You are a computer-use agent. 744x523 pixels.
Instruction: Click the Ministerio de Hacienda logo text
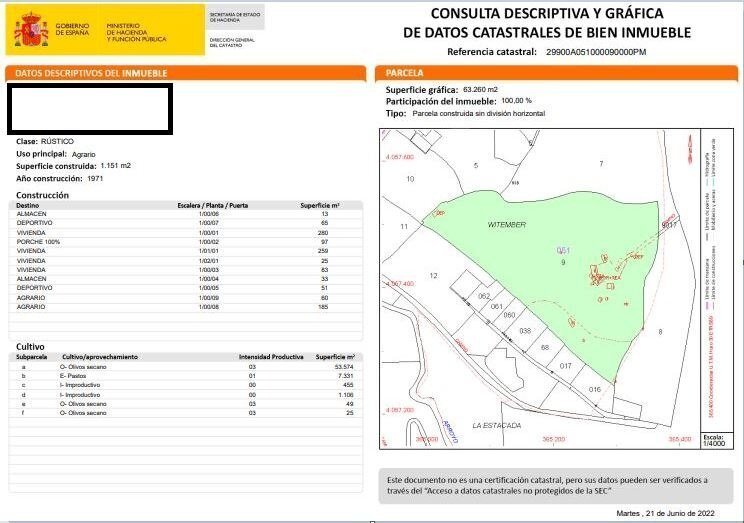click(135, 31)
